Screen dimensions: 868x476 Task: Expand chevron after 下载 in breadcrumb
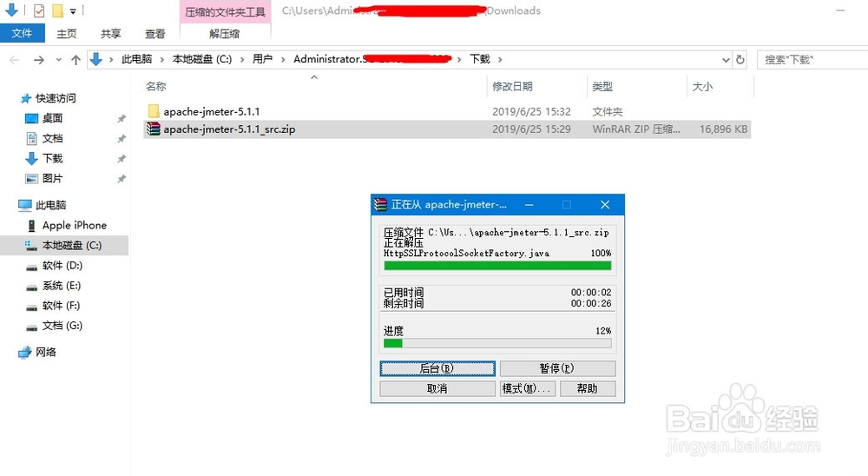500,59
